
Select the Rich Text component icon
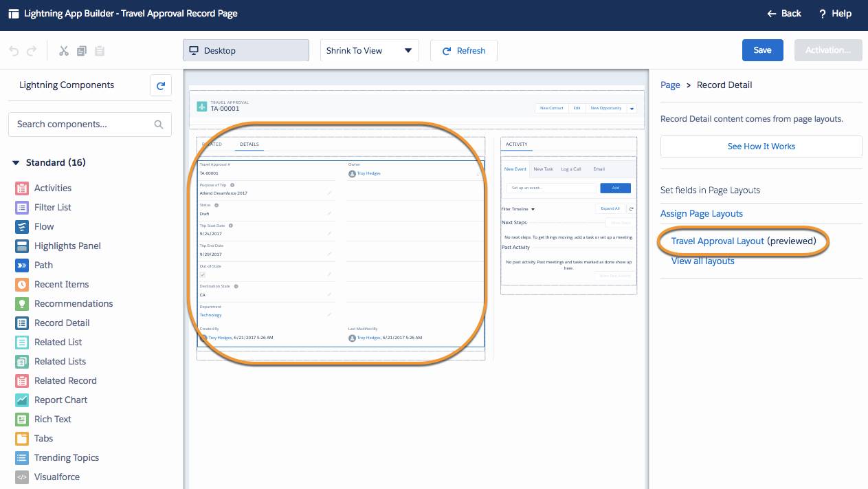(22, 419)
